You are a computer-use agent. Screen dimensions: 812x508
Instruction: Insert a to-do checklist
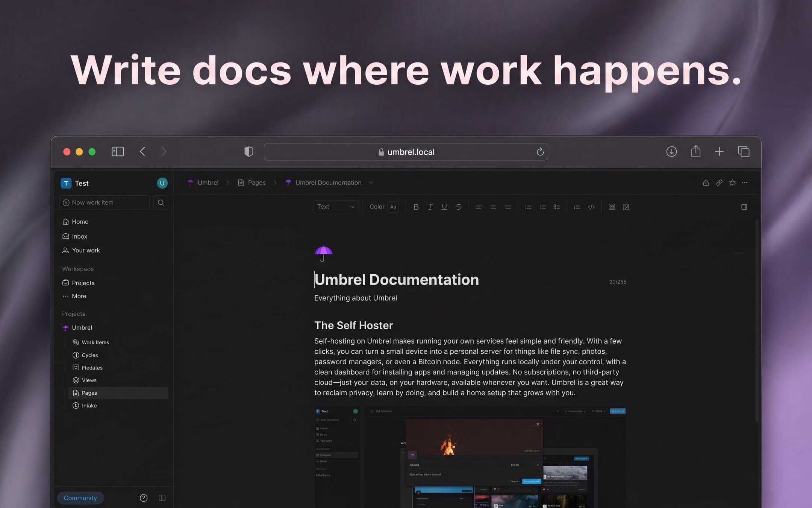pos(557,207)
